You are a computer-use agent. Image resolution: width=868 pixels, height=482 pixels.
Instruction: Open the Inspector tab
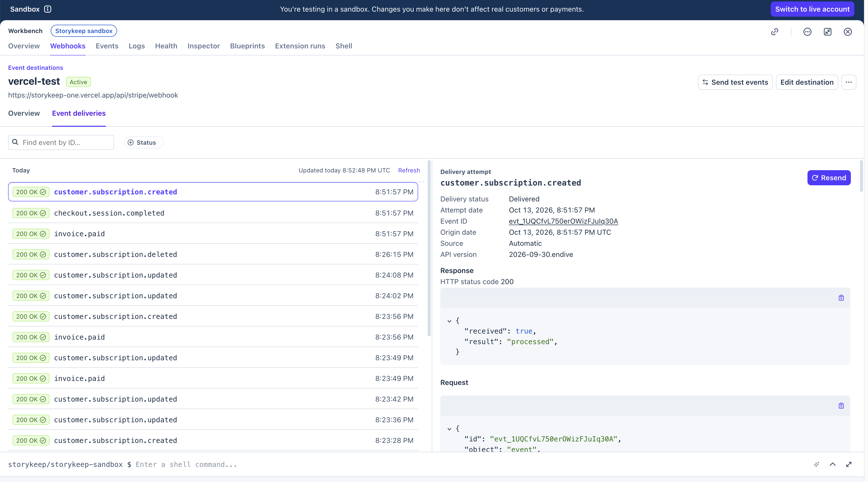(x=204, y=46)
